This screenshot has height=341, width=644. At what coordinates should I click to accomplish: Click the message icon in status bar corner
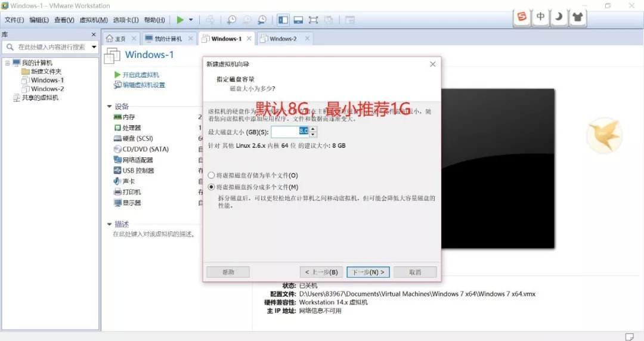[629, 336]
